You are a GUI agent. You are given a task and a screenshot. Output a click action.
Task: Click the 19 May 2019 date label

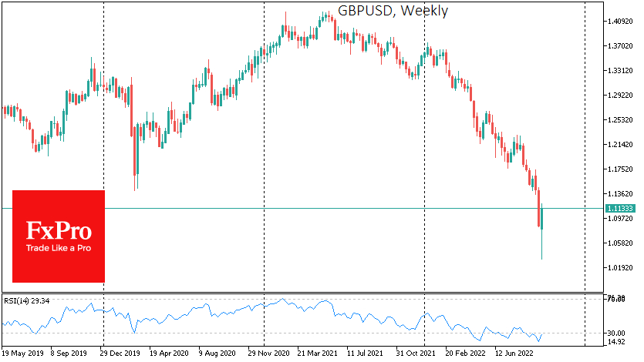tap(22, 353)
